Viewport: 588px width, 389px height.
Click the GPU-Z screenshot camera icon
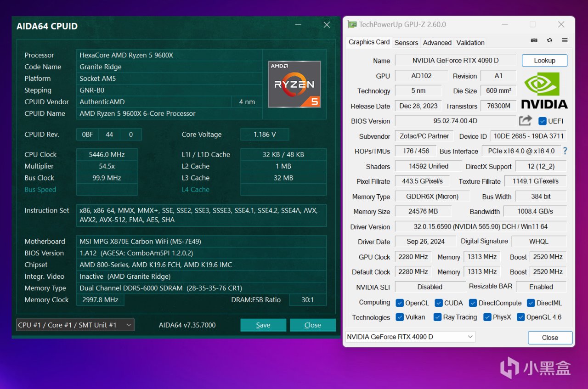coord(534,40)
